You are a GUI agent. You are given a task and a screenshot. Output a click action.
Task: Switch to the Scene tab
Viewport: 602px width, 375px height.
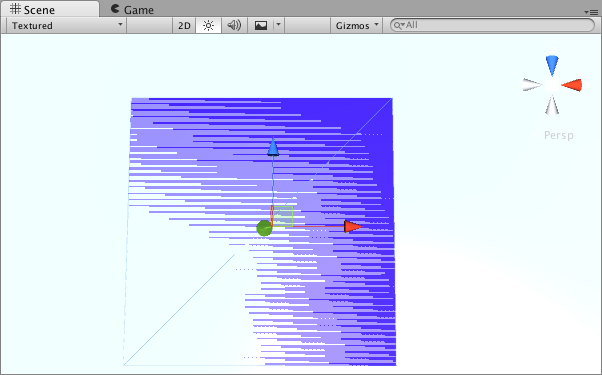[50, 9]
